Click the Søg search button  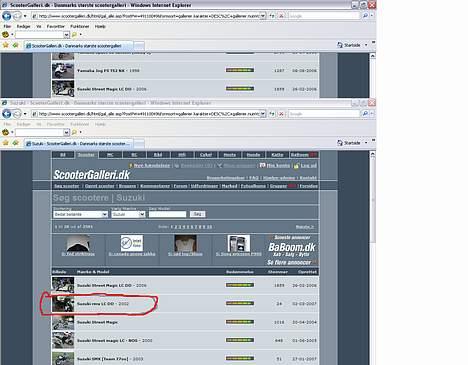click(x=197, y=214)
